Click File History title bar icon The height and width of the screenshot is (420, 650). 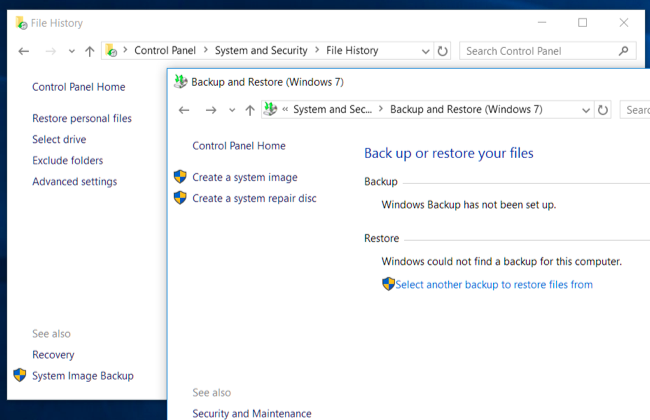pos(21,23)
